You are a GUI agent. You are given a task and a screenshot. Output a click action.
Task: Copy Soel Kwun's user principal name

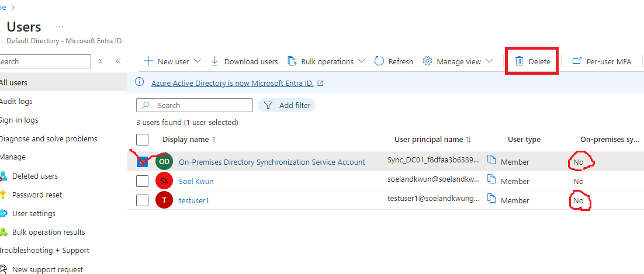[492, 181]
